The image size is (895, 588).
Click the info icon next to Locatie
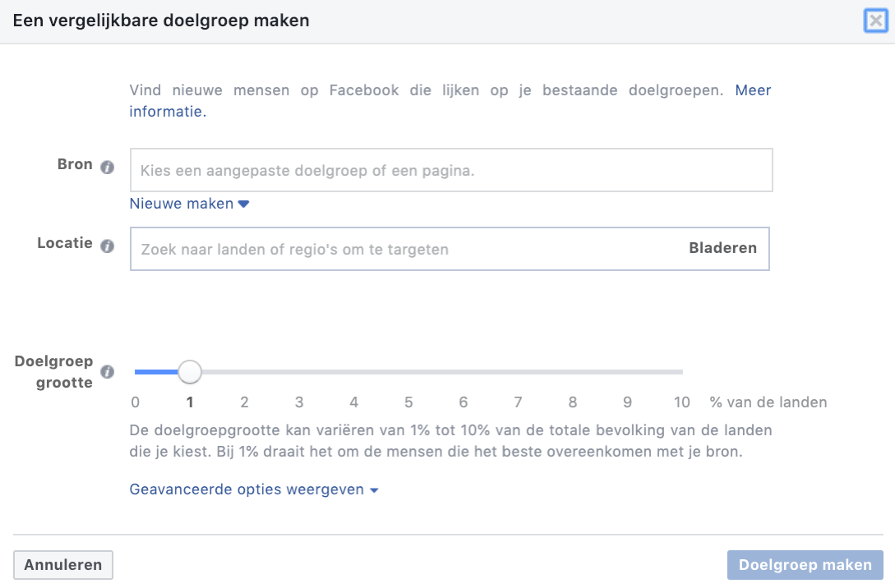tap(108, 246)
